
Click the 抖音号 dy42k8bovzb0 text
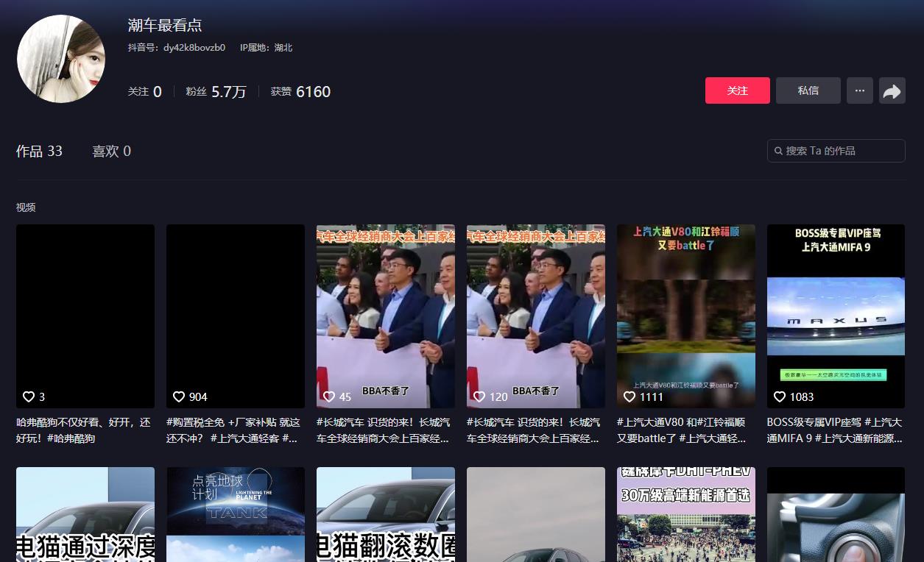click(x=177, y=48)
